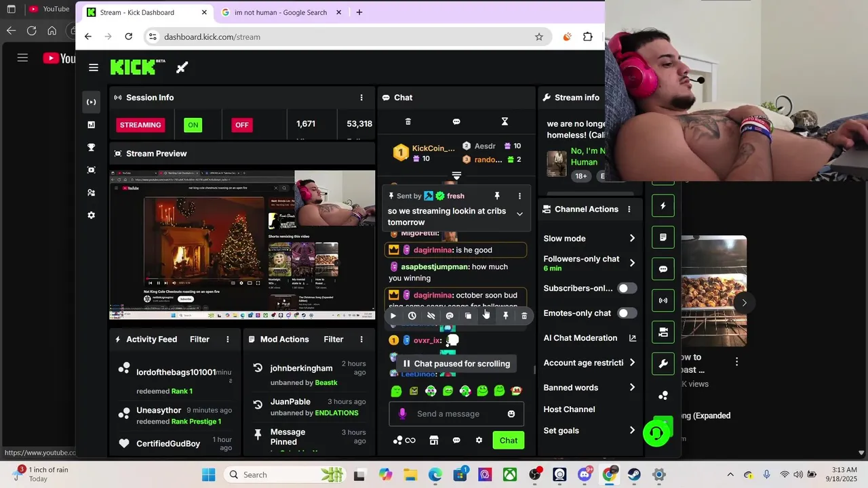868x488 pixels.
Task: Click the chat bubble icon in Chat toolbar
Action: coord(456,122)
